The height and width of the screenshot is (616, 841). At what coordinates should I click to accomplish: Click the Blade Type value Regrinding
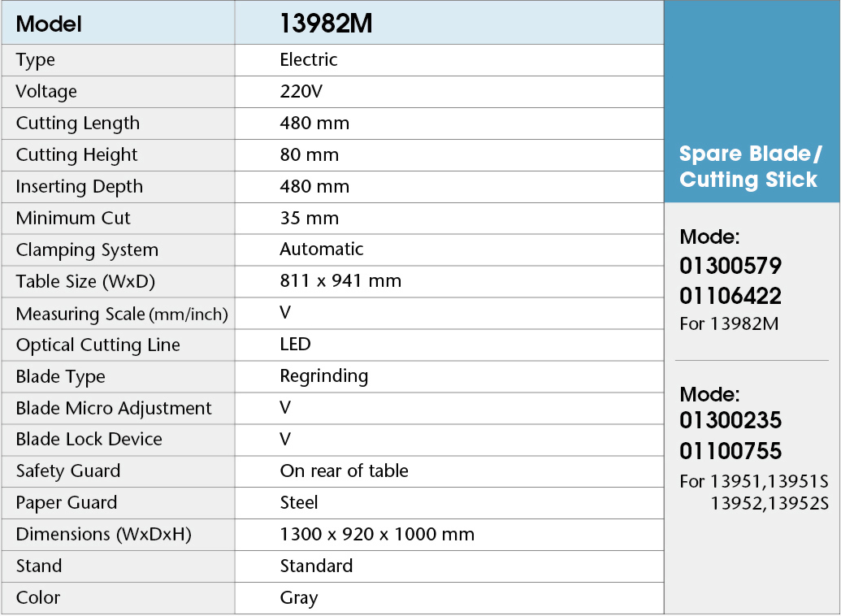click(x=324, y=376)
